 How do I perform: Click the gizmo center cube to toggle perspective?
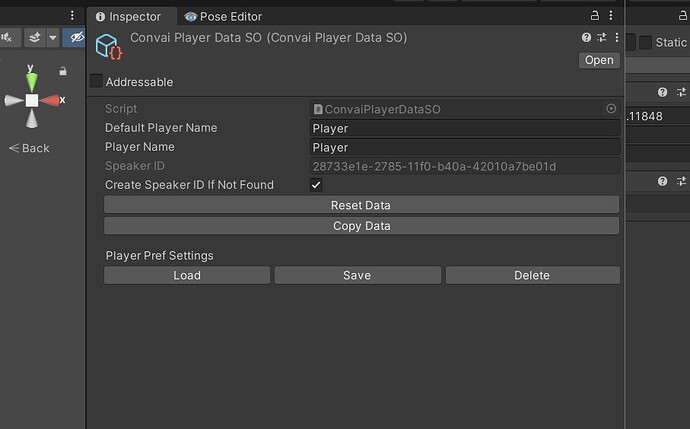point(32,101)
